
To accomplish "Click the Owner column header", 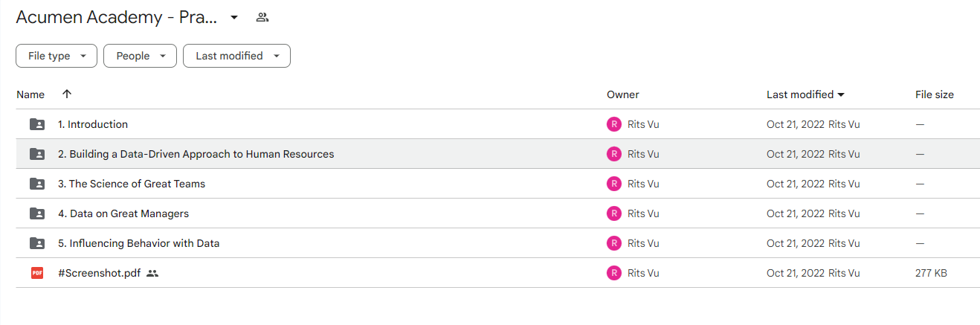I will [623, 94].
